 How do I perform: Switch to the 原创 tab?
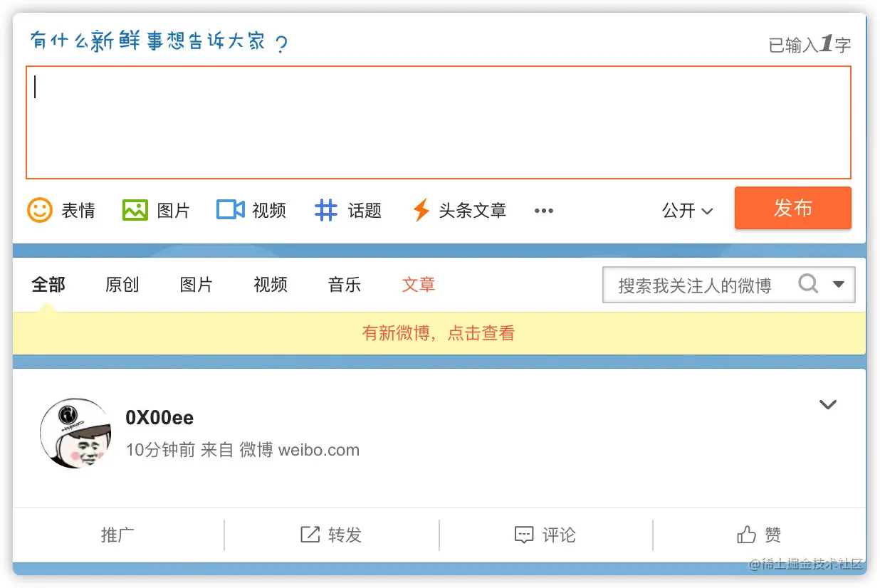[122, 284]
